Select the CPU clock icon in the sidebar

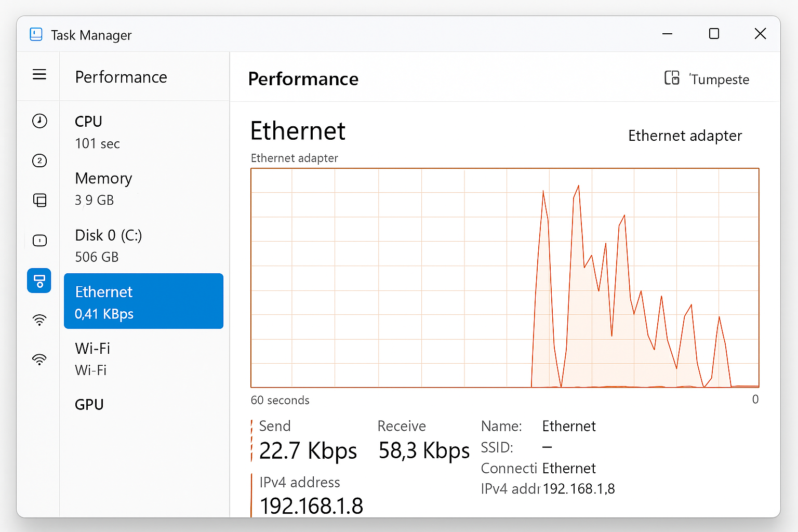(x=39, y=121)
